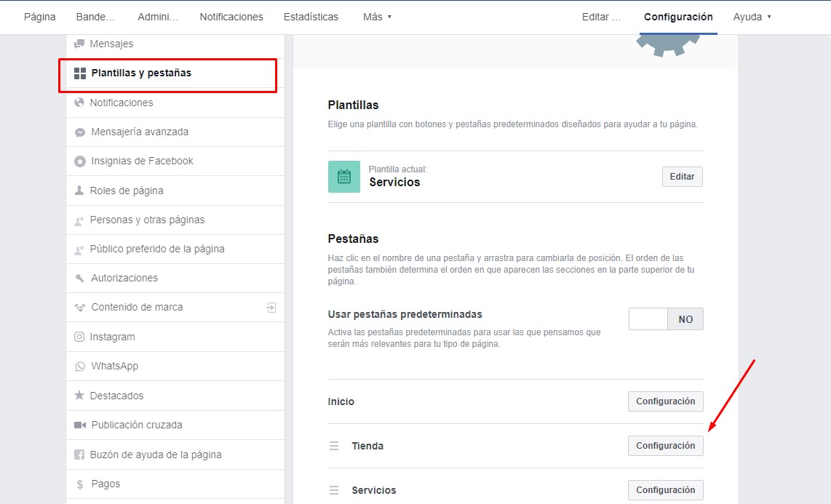Image resolution: width=831 pixels, height=504 pixels.
Task: Click the Plantillas section heading
Action: pyautogui.click(x=353, y=105)
